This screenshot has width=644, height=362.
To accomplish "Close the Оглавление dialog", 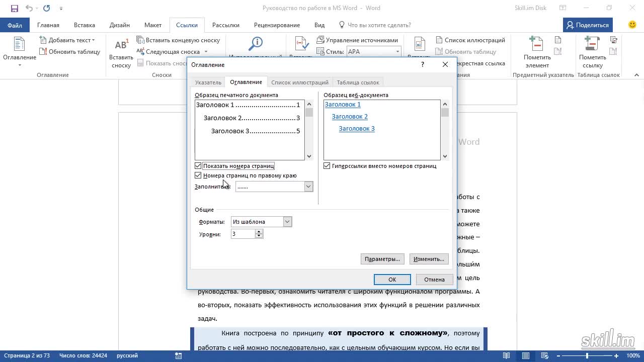I will pos(445,64).
